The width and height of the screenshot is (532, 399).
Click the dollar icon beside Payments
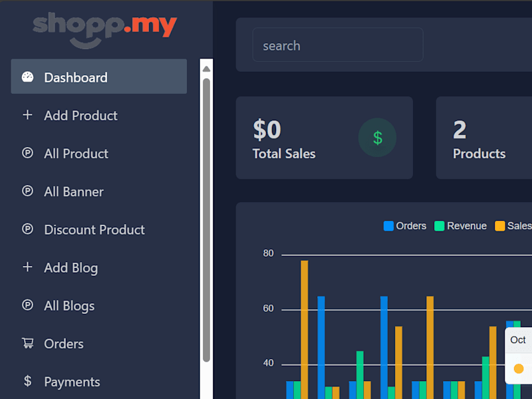pos(27,381)
